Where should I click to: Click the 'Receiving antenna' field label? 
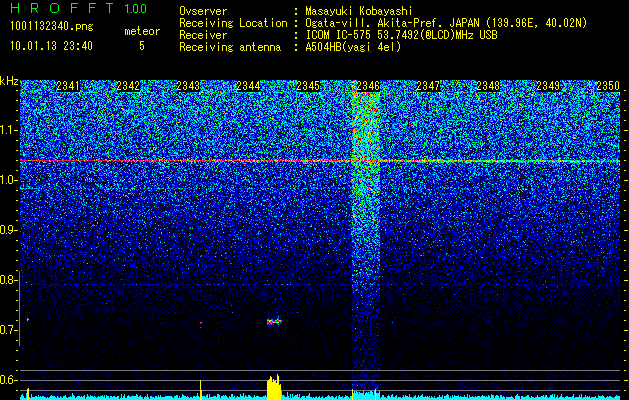pyautogui.click(x=230, y=47)
